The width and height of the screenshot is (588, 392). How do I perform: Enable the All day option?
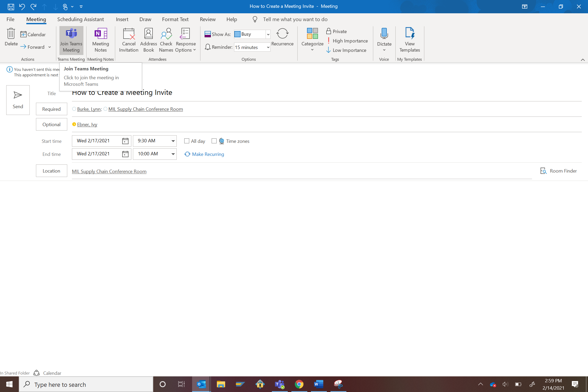(x=186, y=141)
